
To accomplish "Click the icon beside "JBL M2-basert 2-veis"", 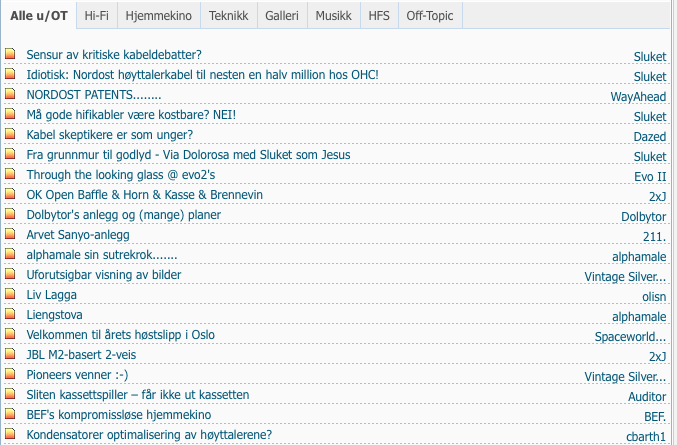I will pos(10,355).
